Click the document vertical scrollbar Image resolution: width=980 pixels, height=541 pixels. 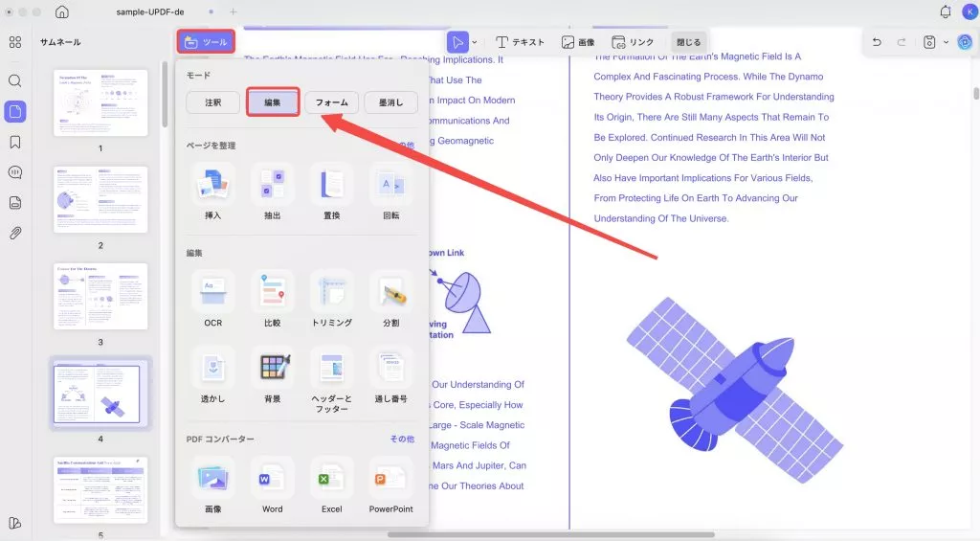[x=976, y=93]
